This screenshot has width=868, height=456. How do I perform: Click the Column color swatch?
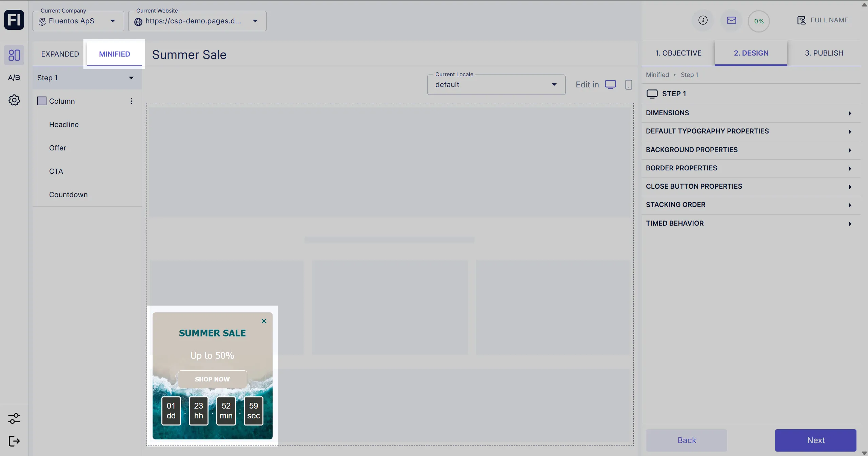[x=42, y=101]
